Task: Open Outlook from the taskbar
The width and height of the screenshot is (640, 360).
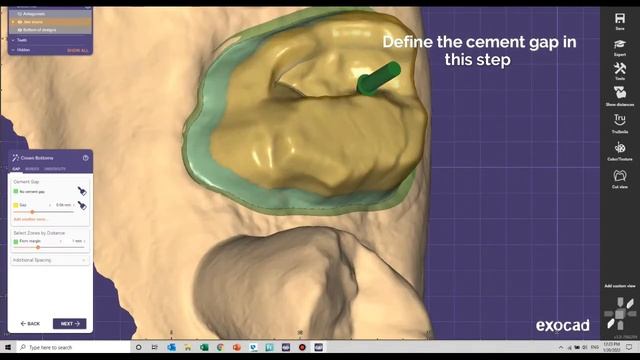Action: pos(171,347)
